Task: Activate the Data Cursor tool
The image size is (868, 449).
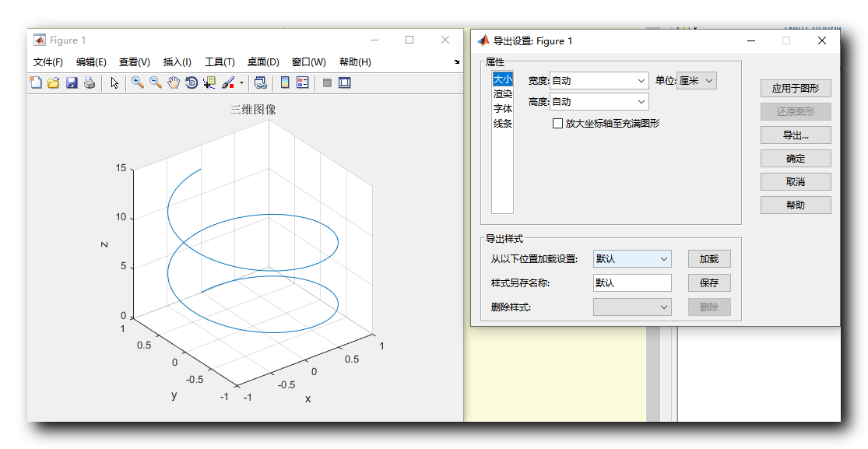Action: click(209, 82)
